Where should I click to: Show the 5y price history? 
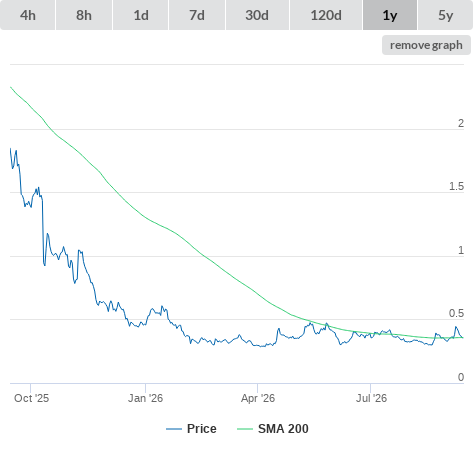coord(446,15)
